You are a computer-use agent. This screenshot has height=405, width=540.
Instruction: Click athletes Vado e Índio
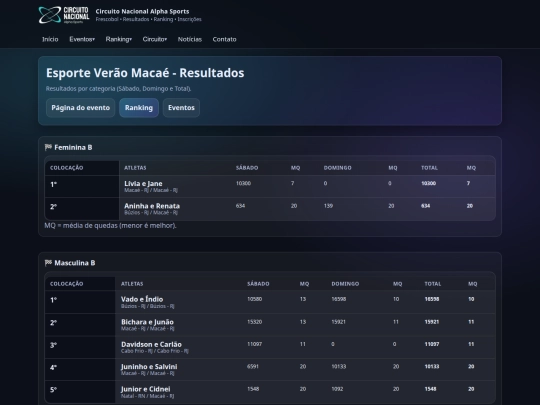[x=142, y=299]
